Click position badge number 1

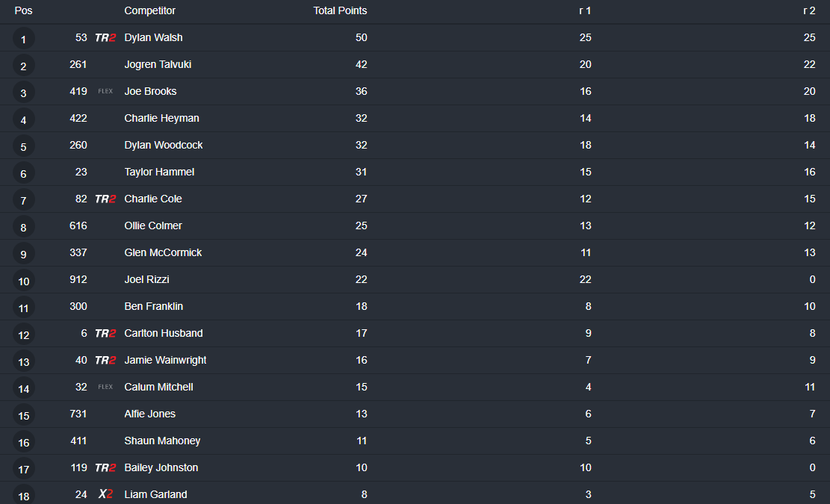pos(23,39)
